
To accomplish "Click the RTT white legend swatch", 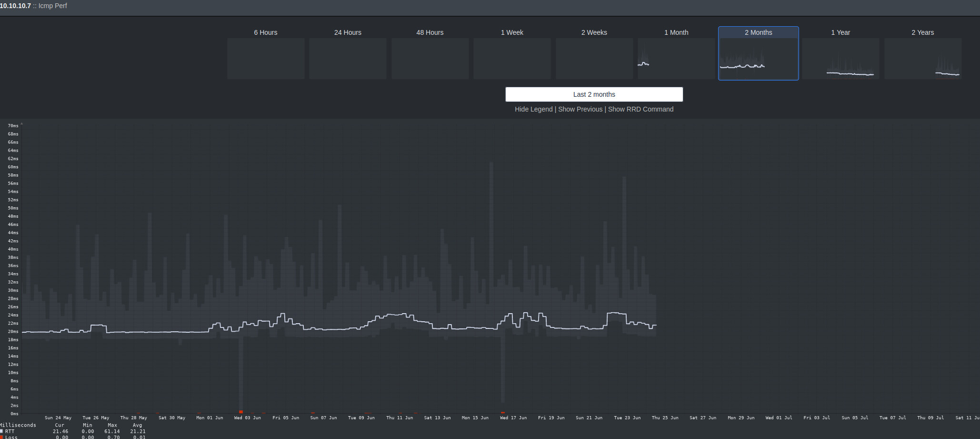I will (x=1, y=431).
